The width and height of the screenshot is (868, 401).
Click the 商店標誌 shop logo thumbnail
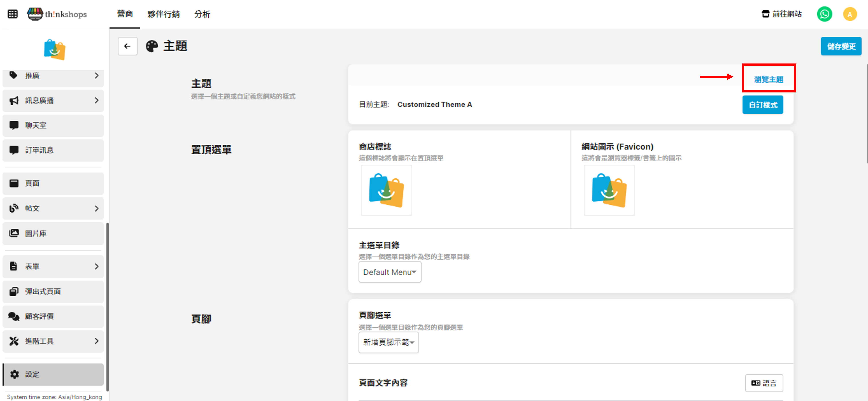pos(386,190)
